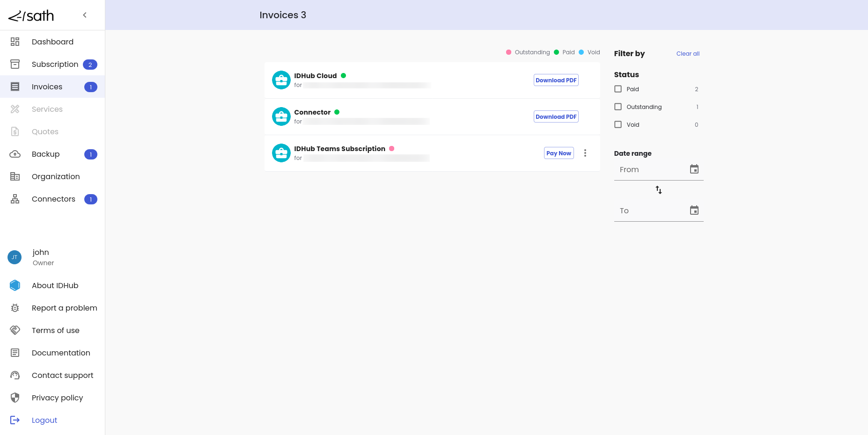Check the Paid status filter checkbox
868x435 pixels.
click(618, 89)
